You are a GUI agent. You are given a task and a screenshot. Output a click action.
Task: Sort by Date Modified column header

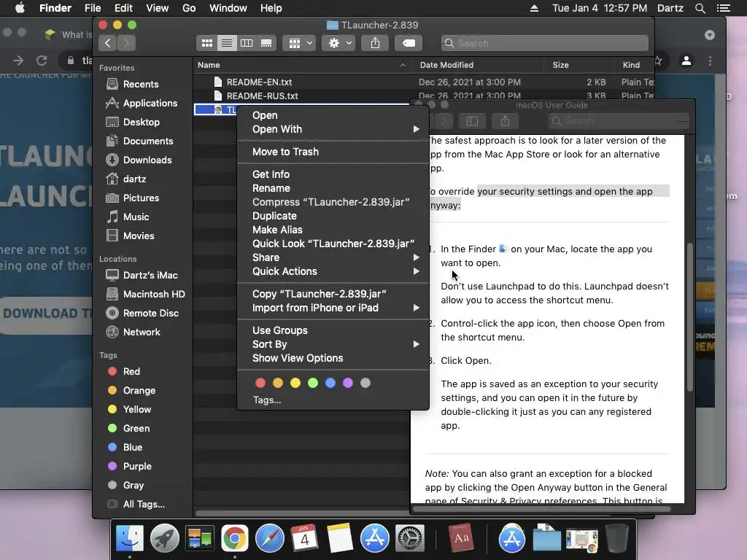click(x=479, y=65)
